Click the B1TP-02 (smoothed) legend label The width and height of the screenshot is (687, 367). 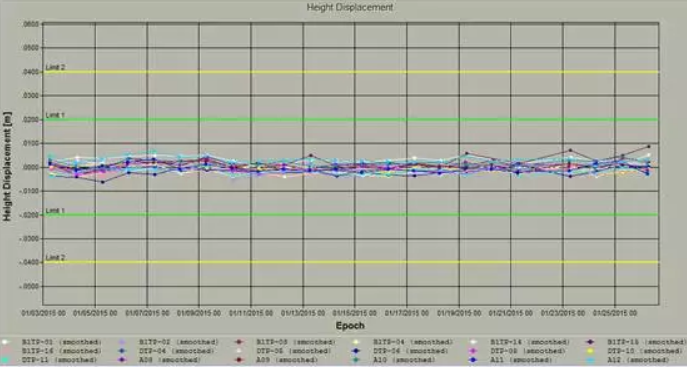pos(179,342)
